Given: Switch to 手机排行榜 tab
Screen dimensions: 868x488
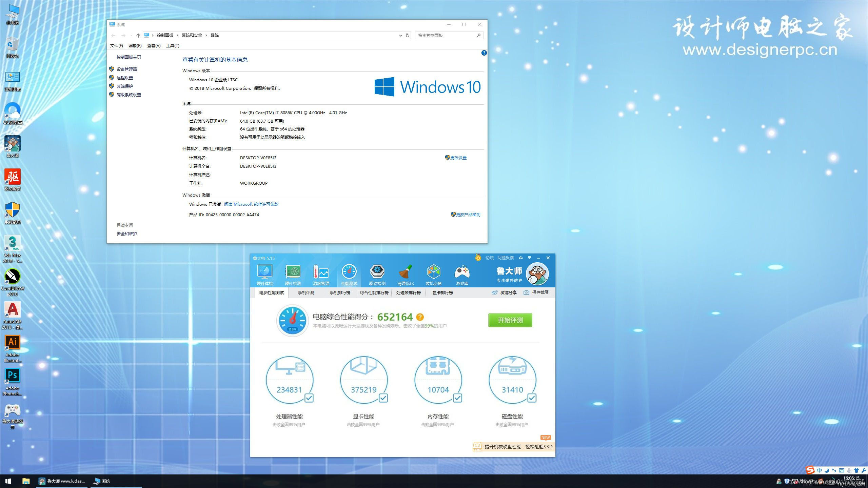Looking at the screenshot, I should pyautogui.click(x=340, y=292).
